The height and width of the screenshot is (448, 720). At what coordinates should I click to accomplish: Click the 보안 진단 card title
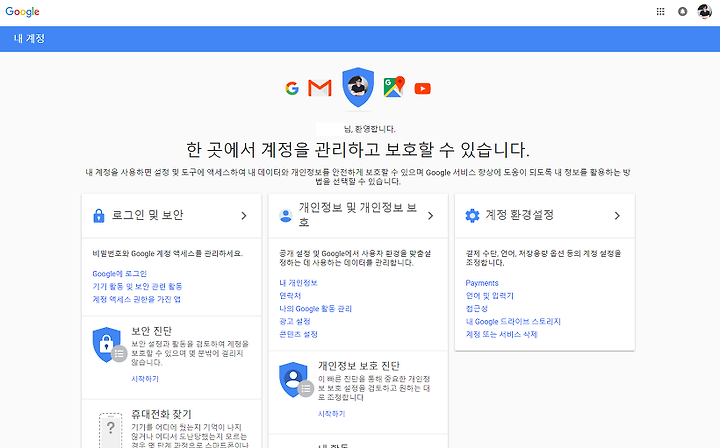click(x=152, y=331)
